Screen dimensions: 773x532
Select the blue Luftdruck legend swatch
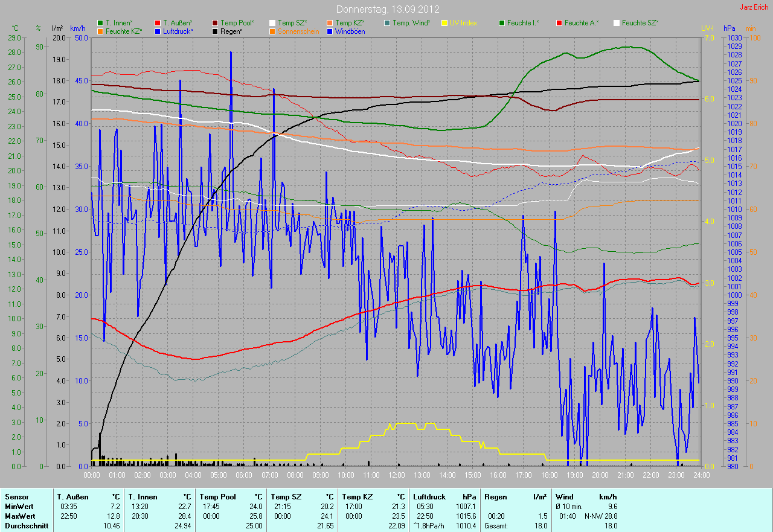coord(158,31)
